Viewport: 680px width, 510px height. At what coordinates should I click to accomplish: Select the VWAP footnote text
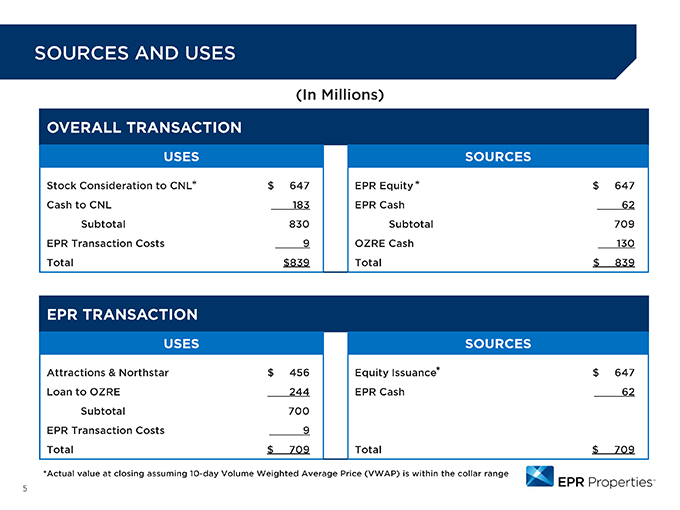276,473
